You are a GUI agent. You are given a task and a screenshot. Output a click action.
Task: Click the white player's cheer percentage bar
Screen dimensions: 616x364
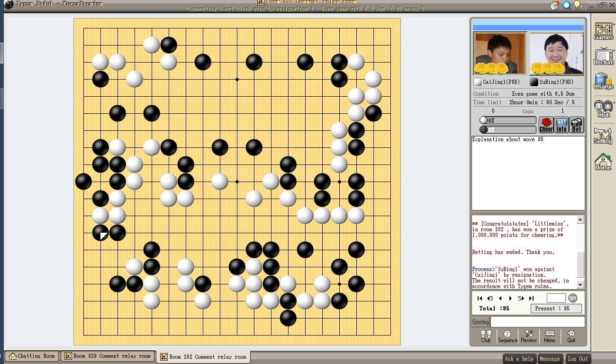click(x=508, y=120)
